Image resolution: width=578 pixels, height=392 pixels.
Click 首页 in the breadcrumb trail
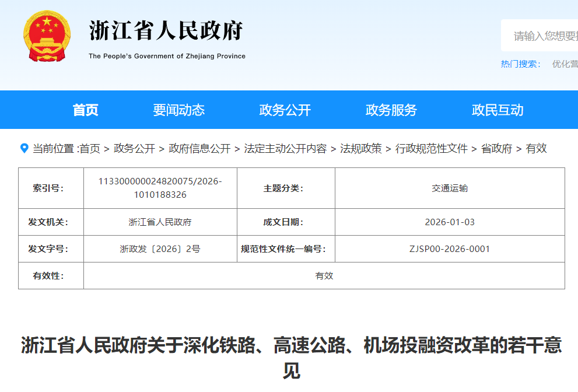click(x=90, y=149)
